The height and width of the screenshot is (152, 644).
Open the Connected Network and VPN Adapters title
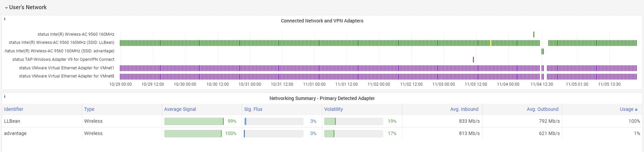(x=322, y=21)
